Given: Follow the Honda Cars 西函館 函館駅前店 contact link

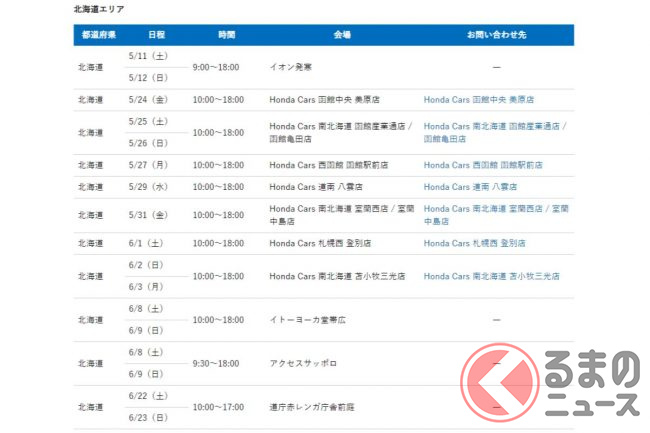Looking at the screenshot, I should pyautogui.click(x=483, y=164).
